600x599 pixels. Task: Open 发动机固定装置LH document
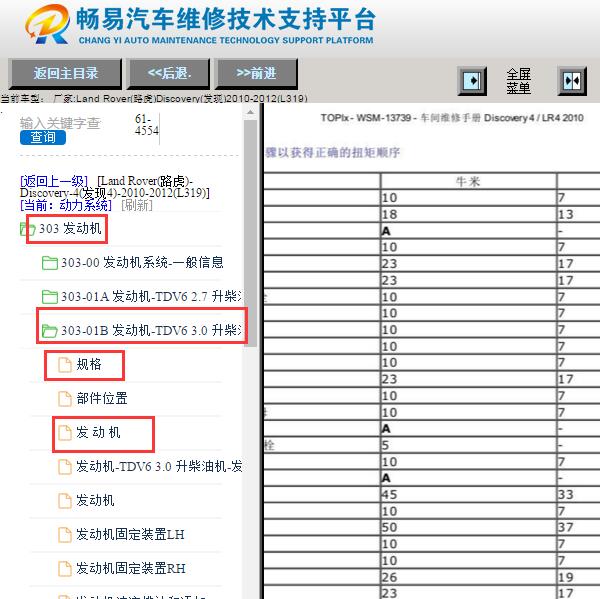tap(130, 534)
